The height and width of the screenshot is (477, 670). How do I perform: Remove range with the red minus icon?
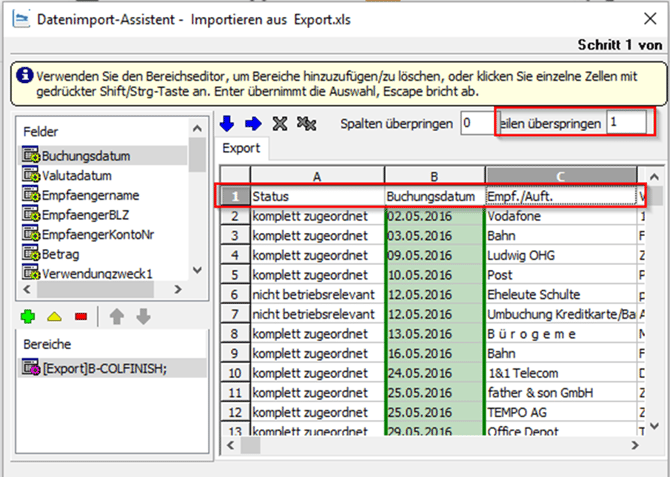pyautogui.click(x=81, y=317)
